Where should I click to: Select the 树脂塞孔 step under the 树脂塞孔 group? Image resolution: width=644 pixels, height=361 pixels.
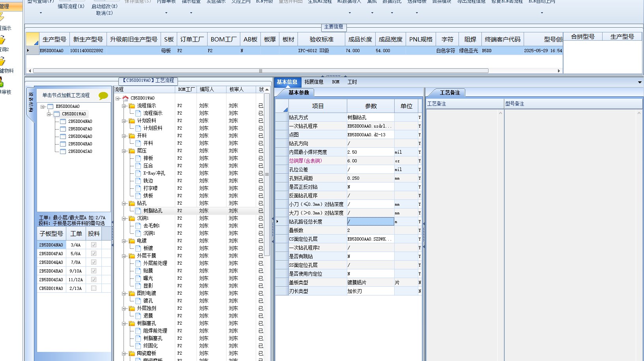[153, 338]
